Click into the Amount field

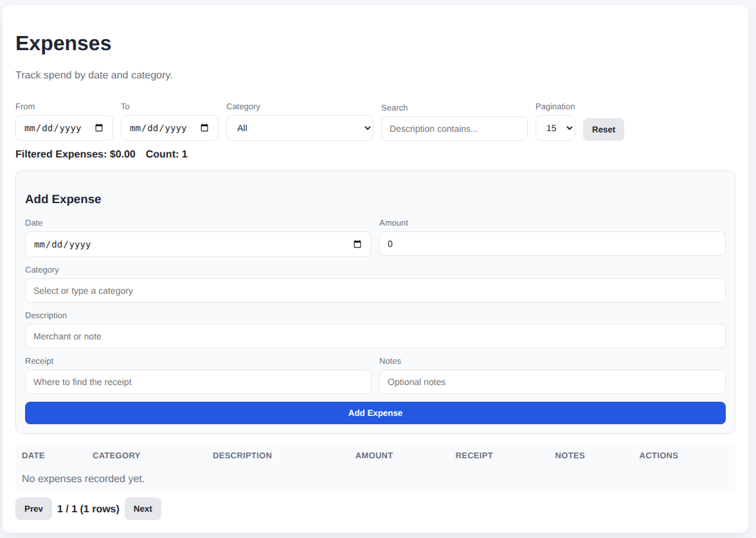[x=552, y=244]
